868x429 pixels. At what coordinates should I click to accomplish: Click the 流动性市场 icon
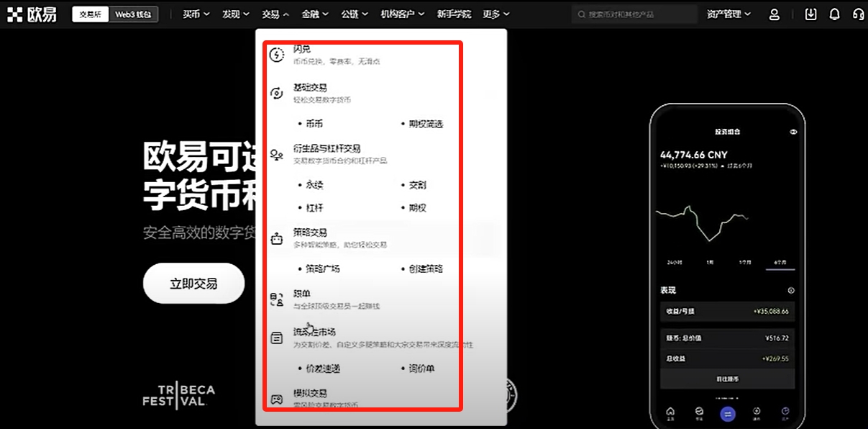tap(277, 338)
